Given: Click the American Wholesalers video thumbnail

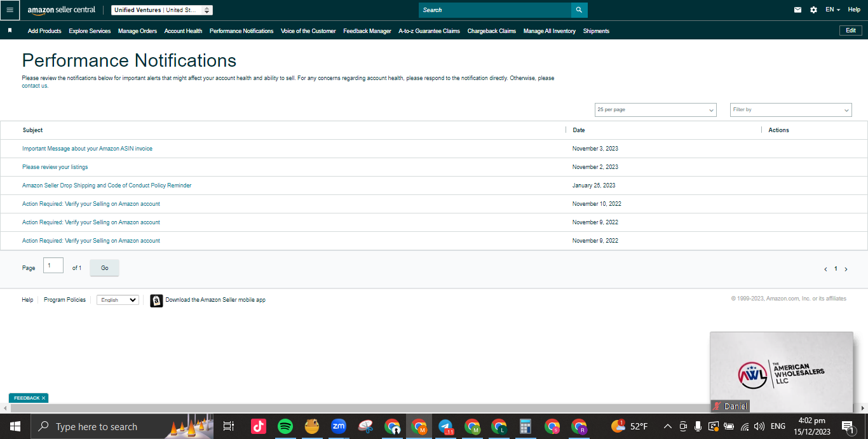Looking at the screenshot, I should [782, 372].
